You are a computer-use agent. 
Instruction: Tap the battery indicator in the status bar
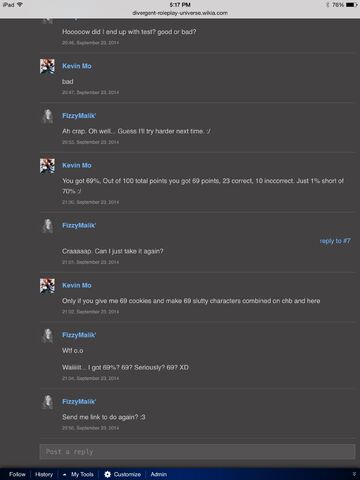[x=352, y=5]
